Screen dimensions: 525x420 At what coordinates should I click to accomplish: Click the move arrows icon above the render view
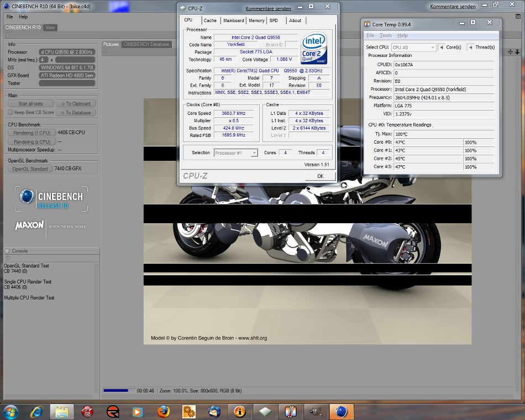coord(510,52)
